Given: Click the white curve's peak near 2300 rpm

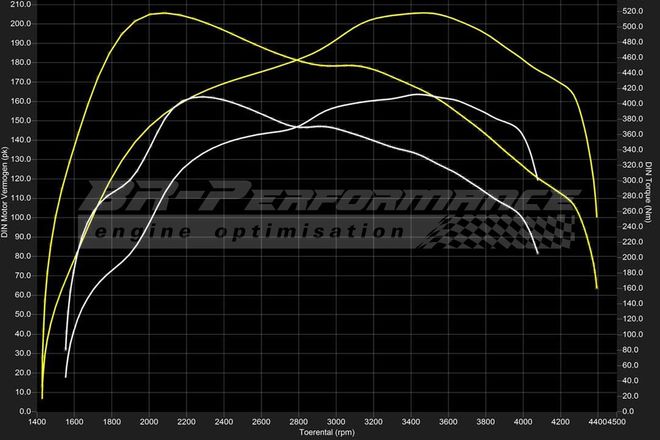Looking at the screenshot, I should 200,97.
